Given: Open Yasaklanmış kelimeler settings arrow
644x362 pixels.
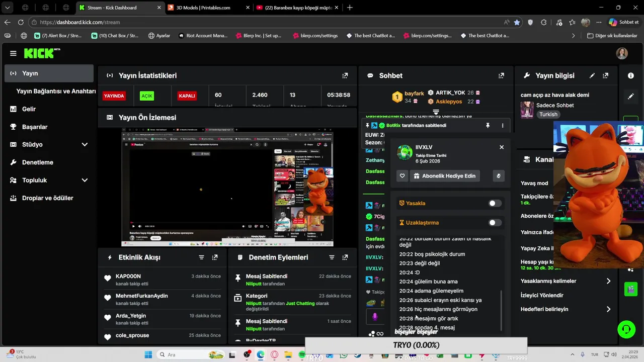Looking at the screenshot, I should (x=608, y=281).
